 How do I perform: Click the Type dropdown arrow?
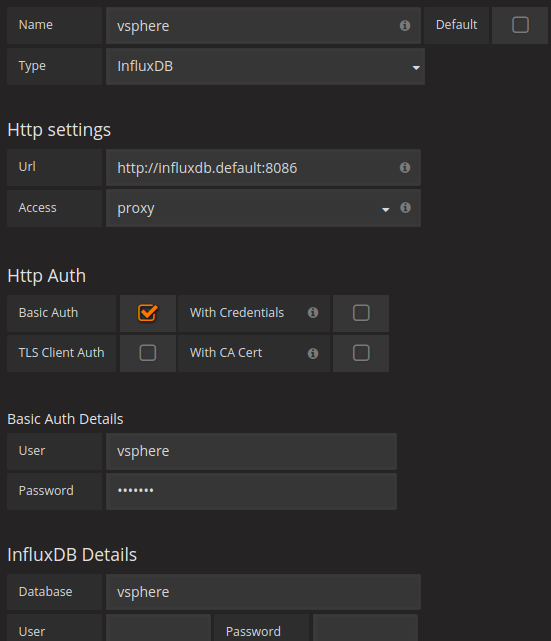(x=416, y=68)
